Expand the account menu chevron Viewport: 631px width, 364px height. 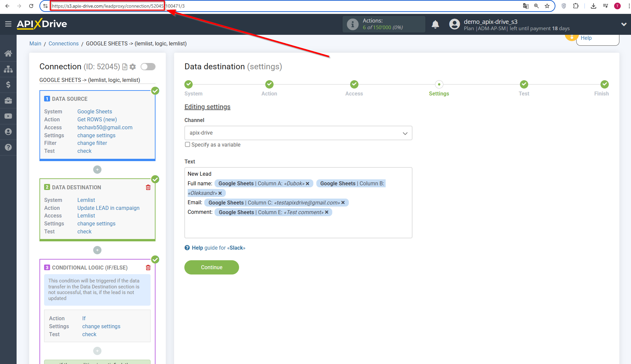click(x=624, y=24)
